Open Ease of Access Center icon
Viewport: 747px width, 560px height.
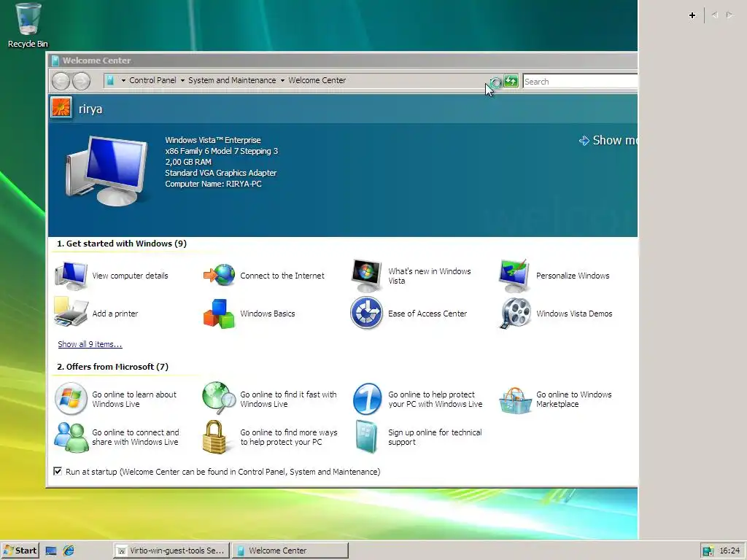(366, 313)
